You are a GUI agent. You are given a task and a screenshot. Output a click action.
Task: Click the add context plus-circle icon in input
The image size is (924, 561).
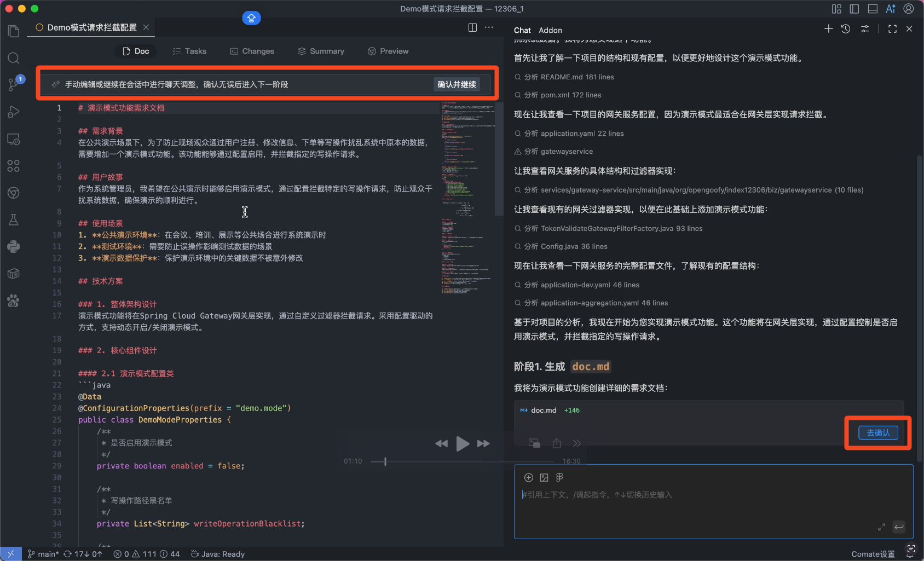tap(529, 478)
